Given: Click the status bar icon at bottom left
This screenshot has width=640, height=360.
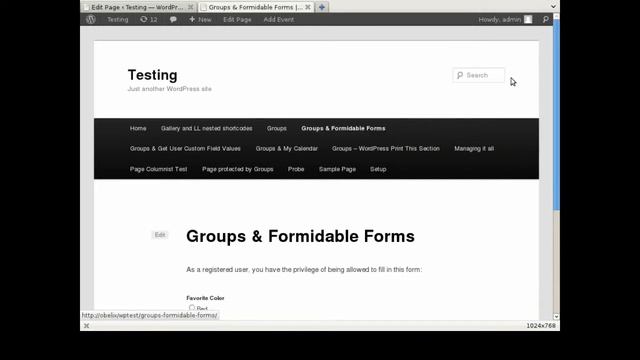Looking at the screenshot, I should coord(86,326).
